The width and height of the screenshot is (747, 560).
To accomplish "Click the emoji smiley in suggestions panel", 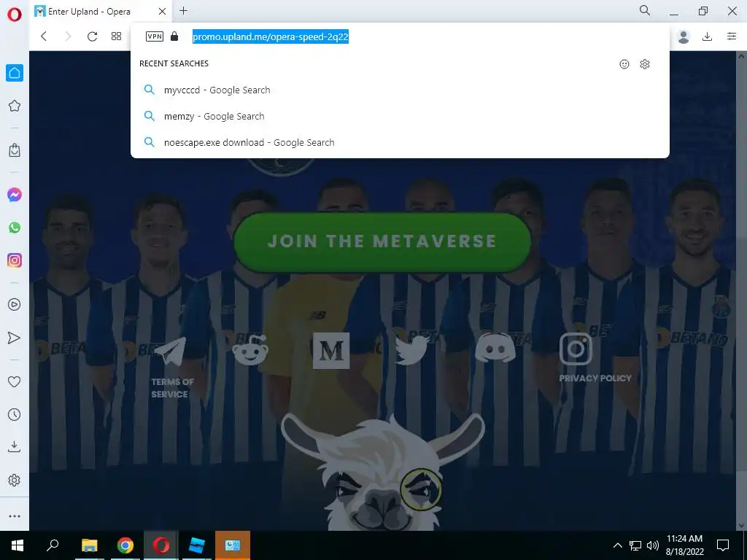I will (x=624, y=64).
